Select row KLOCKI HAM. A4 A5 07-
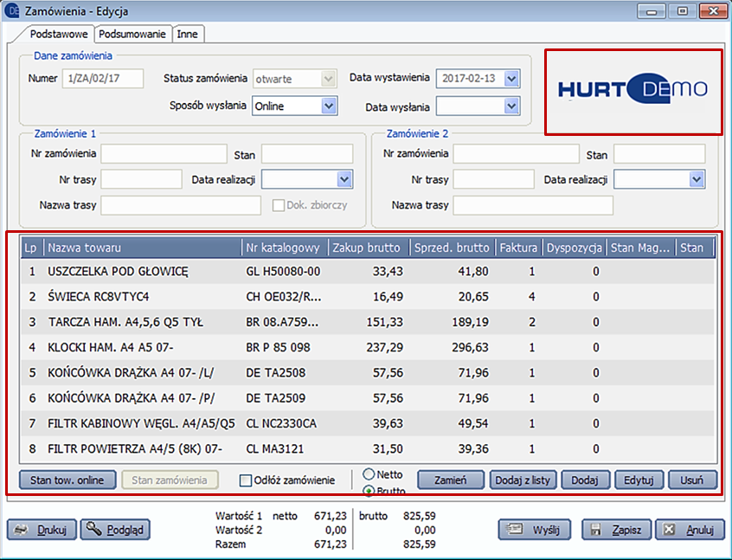 click(x=368, y=347)
